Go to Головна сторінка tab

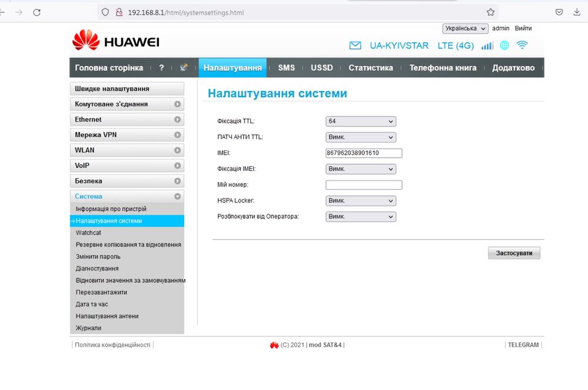click(x=109, y=68)
